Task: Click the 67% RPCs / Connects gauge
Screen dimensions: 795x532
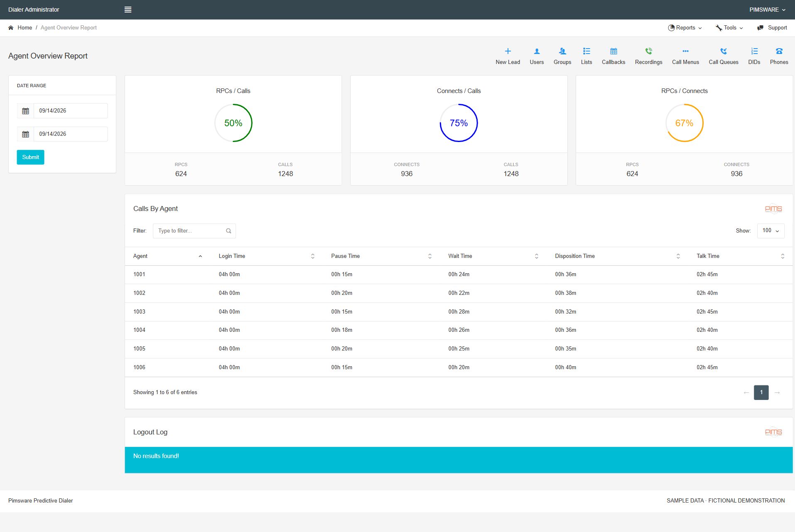Action: point(684,123)
